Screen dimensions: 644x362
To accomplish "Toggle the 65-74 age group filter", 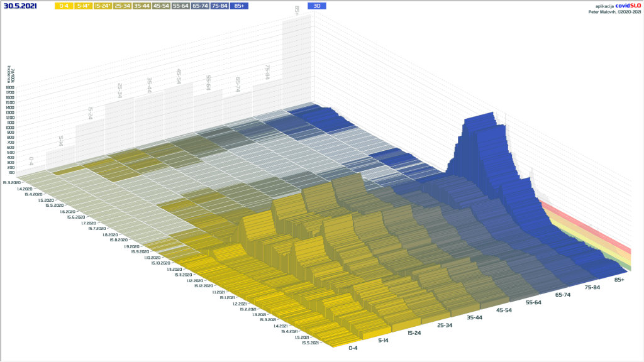I will click(x=201, y=6).
